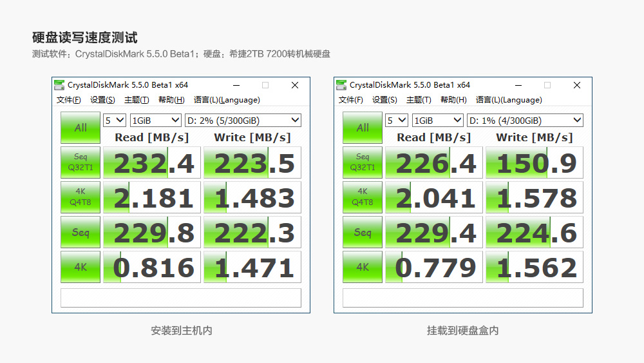Start 4K test in left window
Image resolution: width=644 pixels, height=363 pixels.
coord(80,267)
